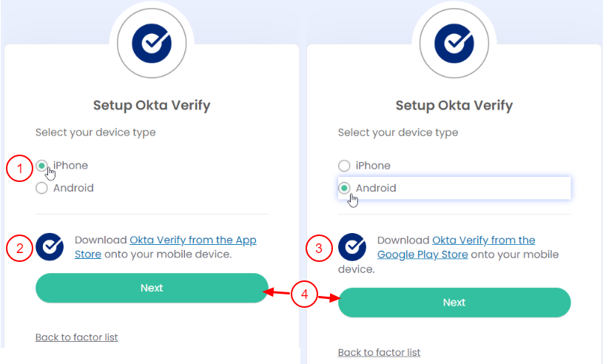603x364 pixels.
Task: Go back to factor list from the iPhone setup panel
Action: pos(76,337)
